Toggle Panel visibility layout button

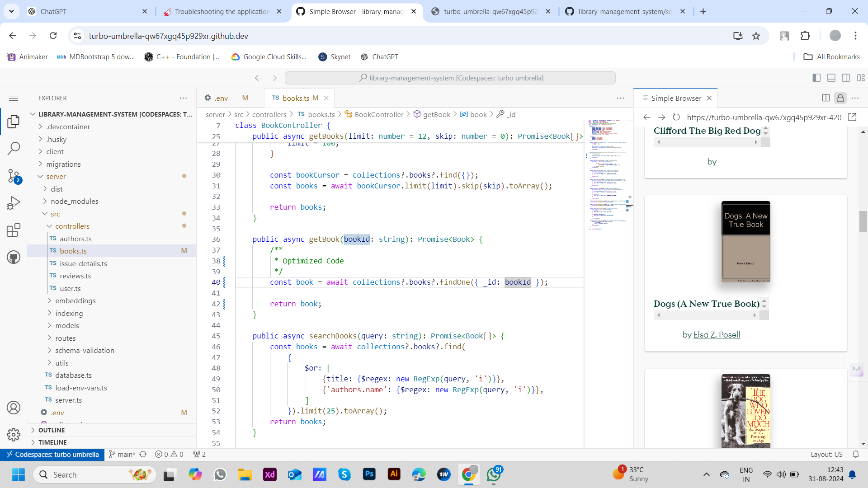[831, 78]
